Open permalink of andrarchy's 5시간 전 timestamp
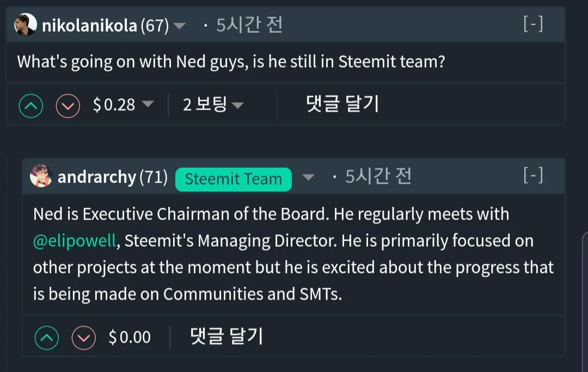 coord(378,176)
